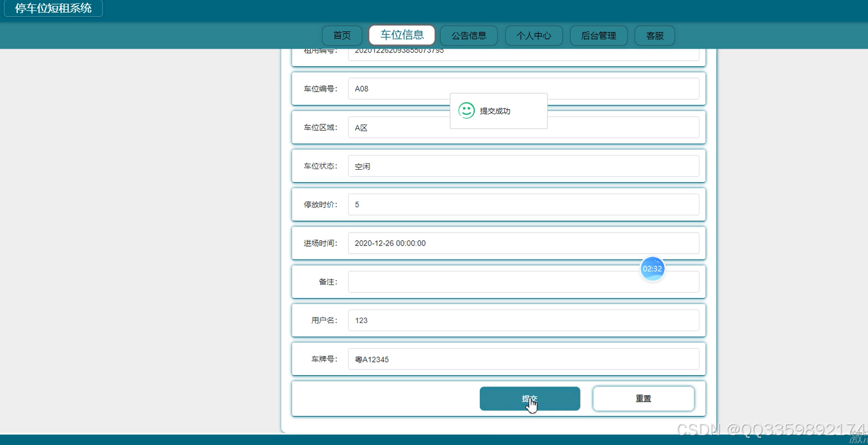The image size is (868, 445).
Task: Click the 车位编号: label
Action: 320,89
